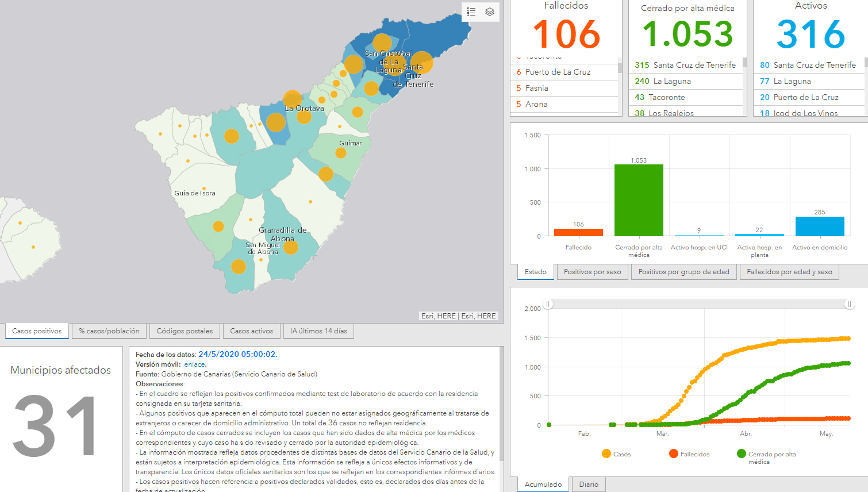
Task: Open the Casos activos tab
Action: tap(252, 331)
